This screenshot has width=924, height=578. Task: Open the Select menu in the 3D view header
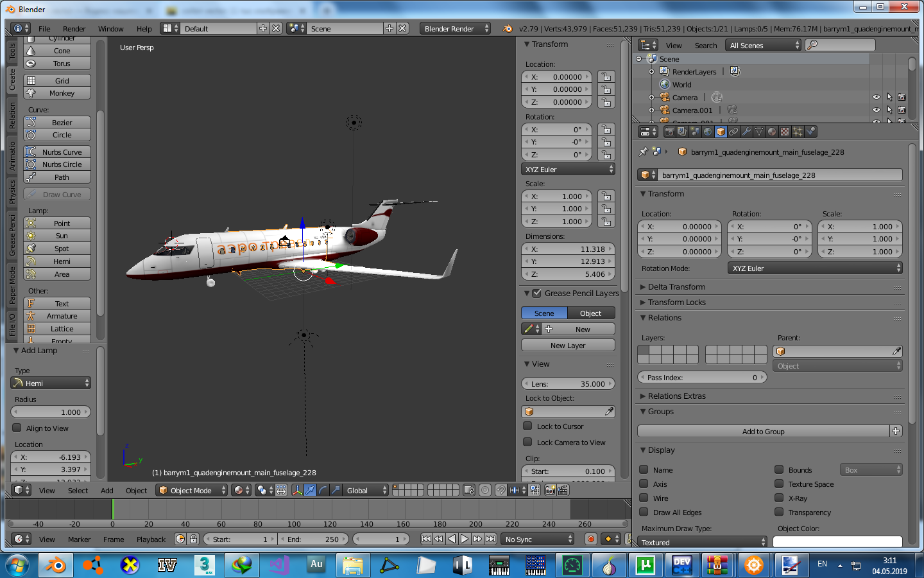78,490
